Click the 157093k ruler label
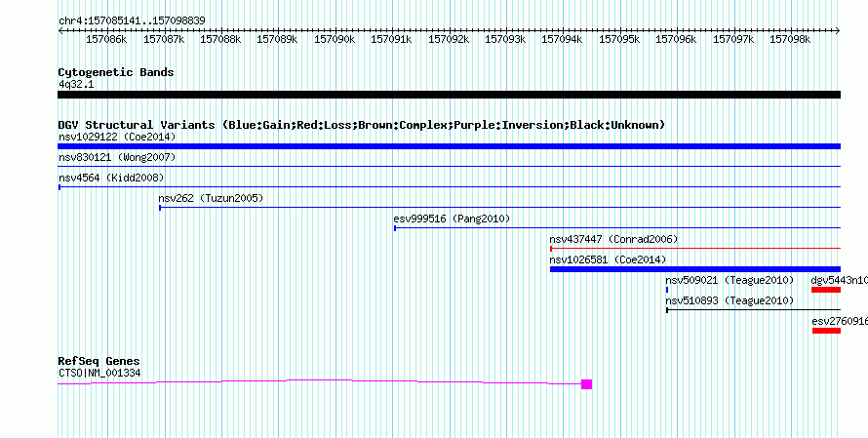This screenshot has width=868, height=438. [505, 40]
